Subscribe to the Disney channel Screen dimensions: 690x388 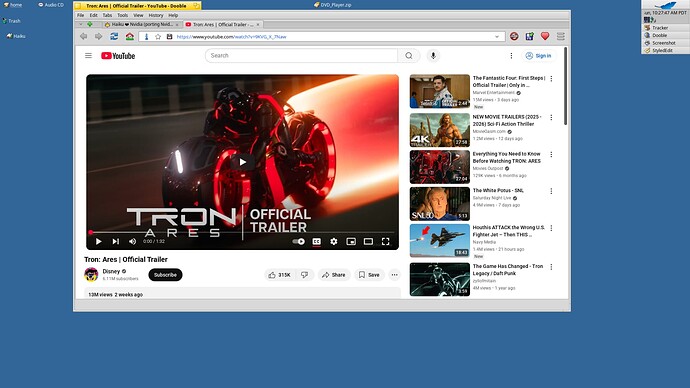click(165, 275)
